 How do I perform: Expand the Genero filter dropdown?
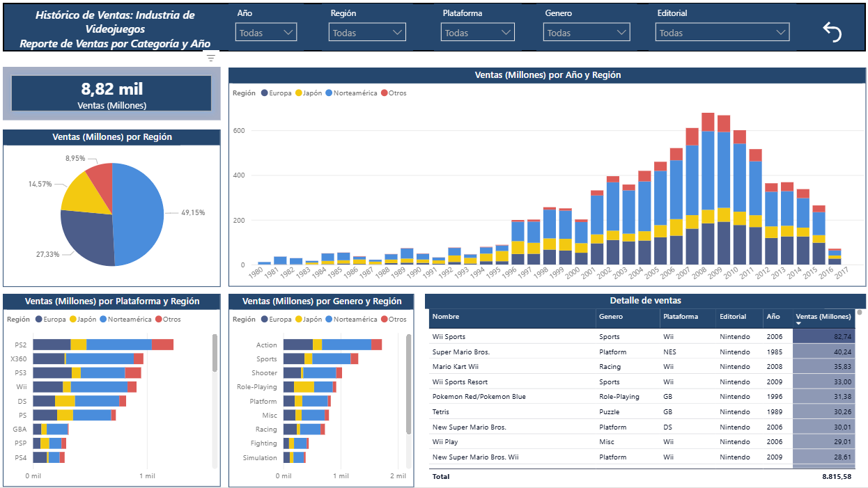[x=587, y=32]
